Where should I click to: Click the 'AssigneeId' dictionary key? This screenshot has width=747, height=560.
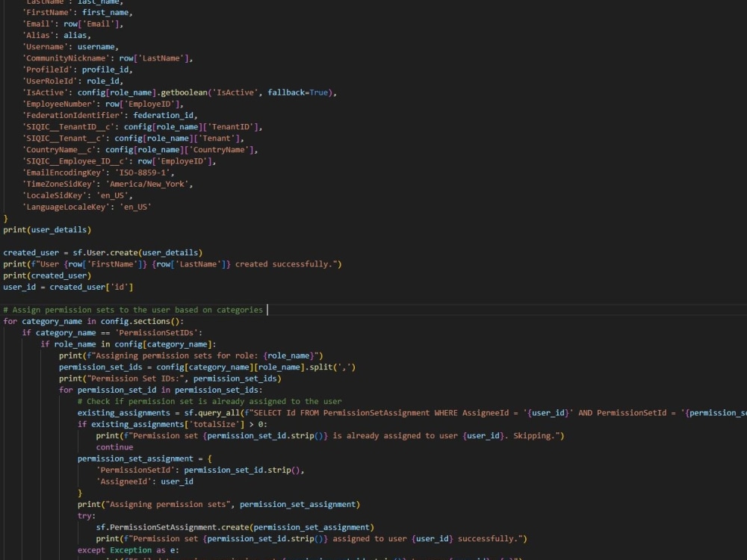pyautogui.click(x=124, y=481)
